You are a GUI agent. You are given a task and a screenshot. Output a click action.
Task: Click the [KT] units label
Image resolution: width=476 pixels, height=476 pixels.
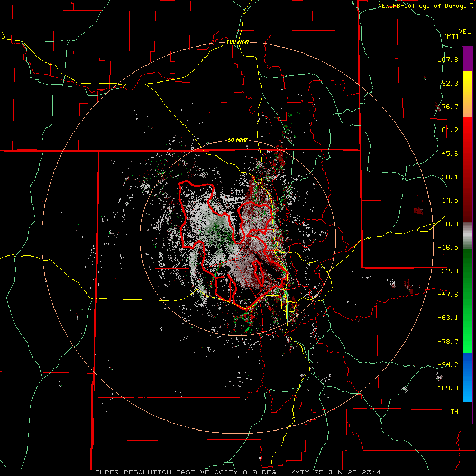452,36
